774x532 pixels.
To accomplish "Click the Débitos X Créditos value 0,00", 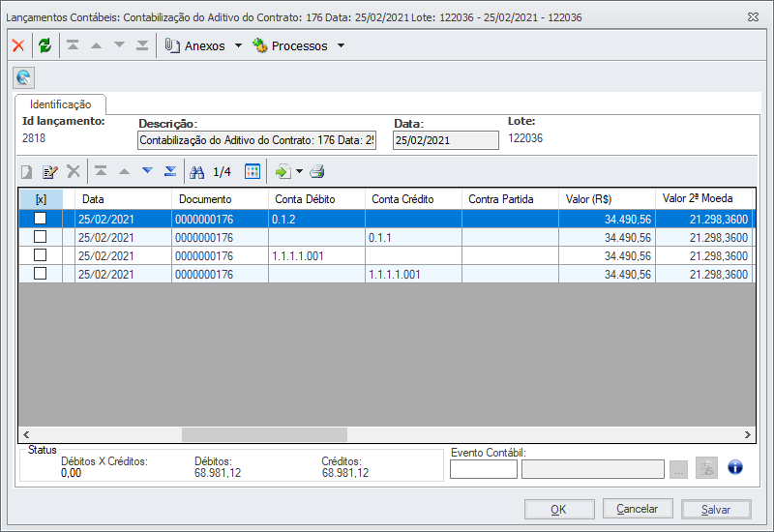I will point(71,473).
